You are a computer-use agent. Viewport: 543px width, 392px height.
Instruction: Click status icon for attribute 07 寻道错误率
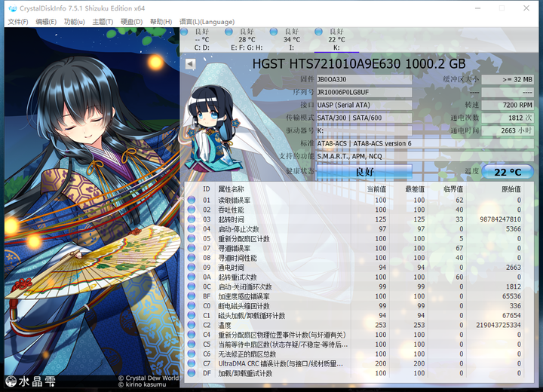[192, 248]
